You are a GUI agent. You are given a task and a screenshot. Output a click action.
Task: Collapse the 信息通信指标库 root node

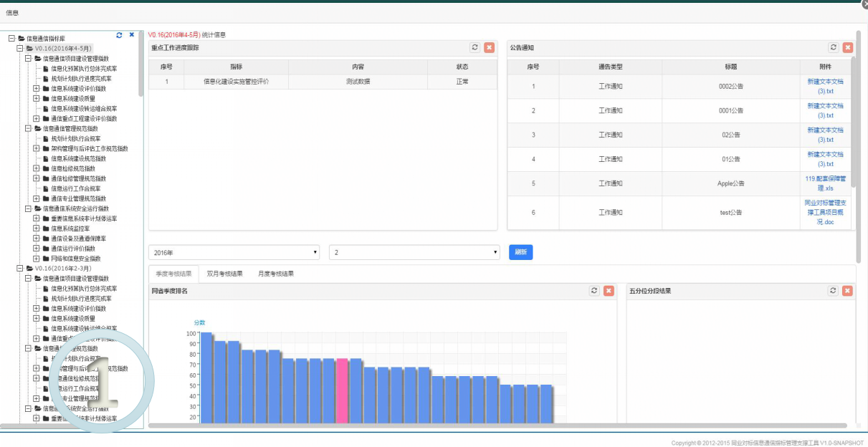(12, 39)
